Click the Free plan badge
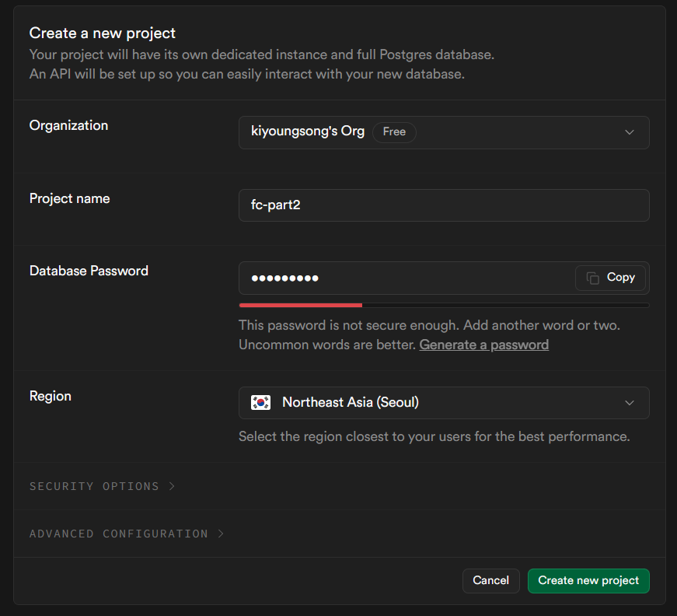This screenshot has height=616, width=677. 394,132
